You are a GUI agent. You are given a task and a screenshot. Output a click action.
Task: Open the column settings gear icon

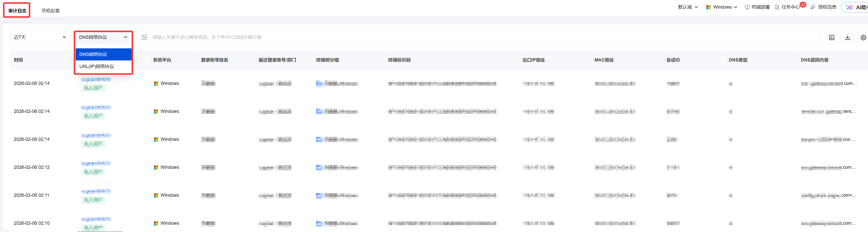[863, 37]
